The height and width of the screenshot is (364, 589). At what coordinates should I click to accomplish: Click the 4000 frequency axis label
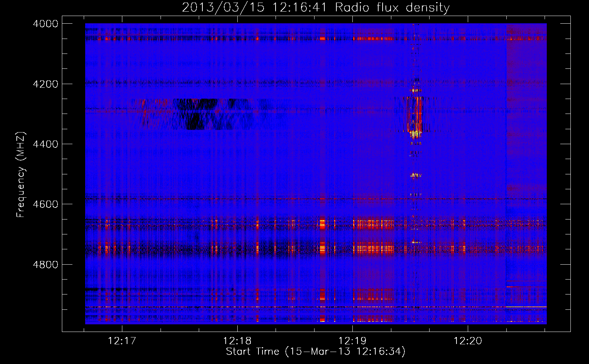tap(46, 24)
